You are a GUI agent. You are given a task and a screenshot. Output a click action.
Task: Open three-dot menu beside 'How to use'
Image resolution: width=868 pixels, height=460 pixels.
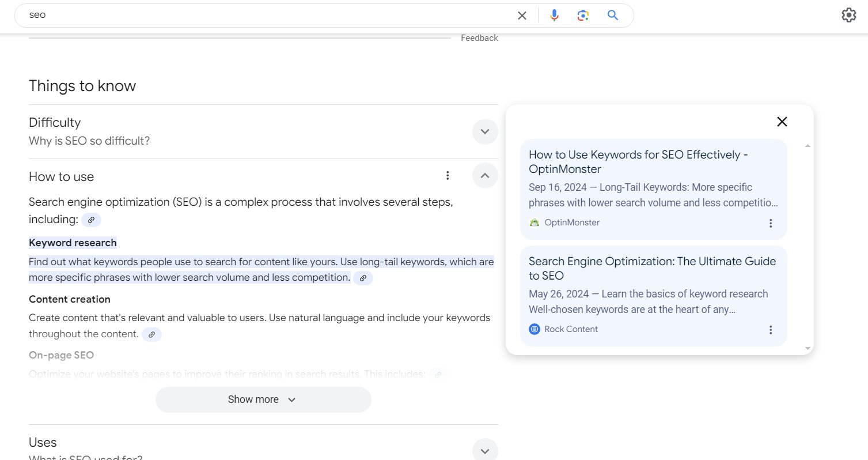click(448, 176)
